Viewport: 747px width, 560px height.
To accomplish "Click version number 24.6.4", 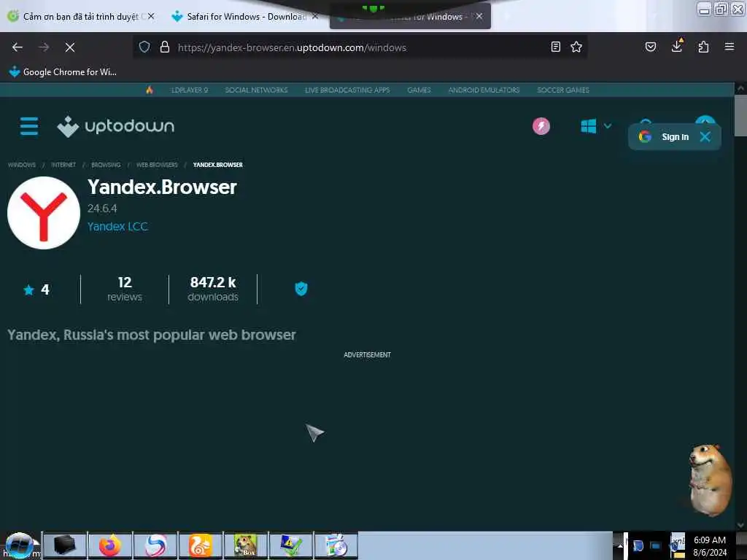I will tap(102, 208).
